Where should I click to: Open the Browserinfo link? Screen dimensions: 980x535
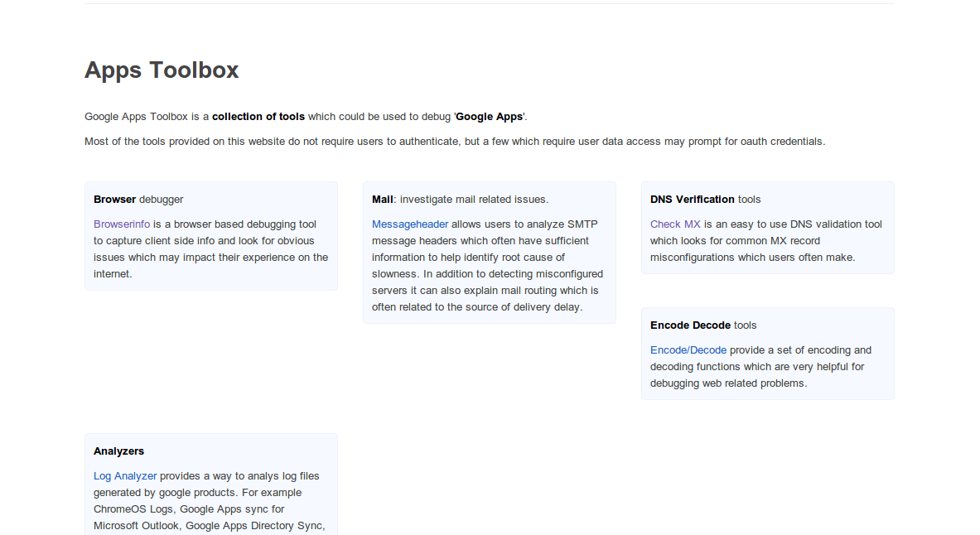(122, 224)
